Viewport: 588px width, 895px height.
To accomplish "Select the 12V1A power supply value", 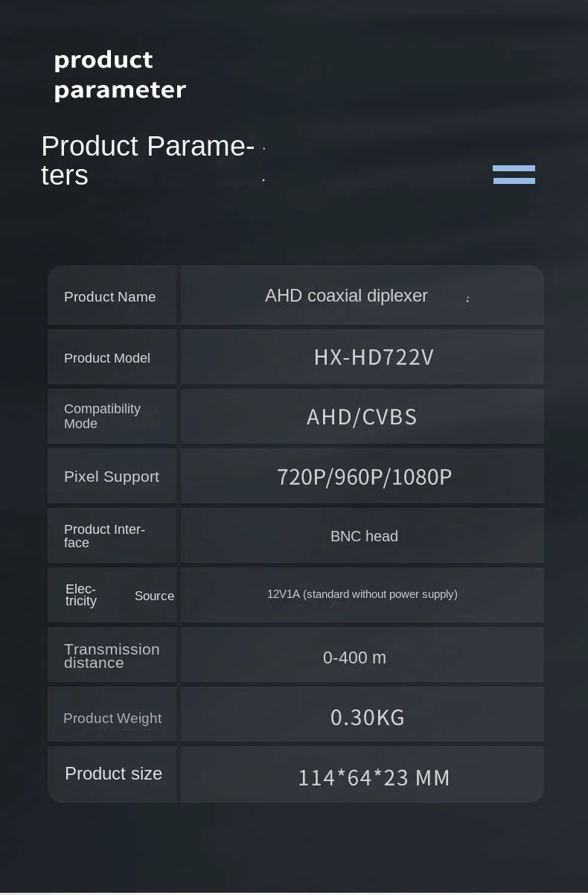I will point(362,594).
